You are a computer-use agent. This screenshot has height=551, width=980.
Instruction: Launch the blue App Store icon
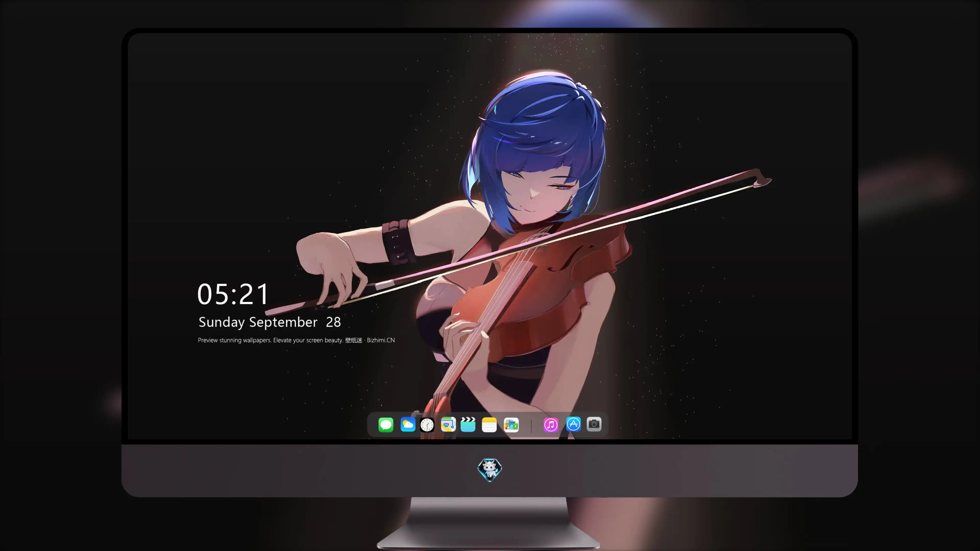pyautogui.click(x=573, y=424)
